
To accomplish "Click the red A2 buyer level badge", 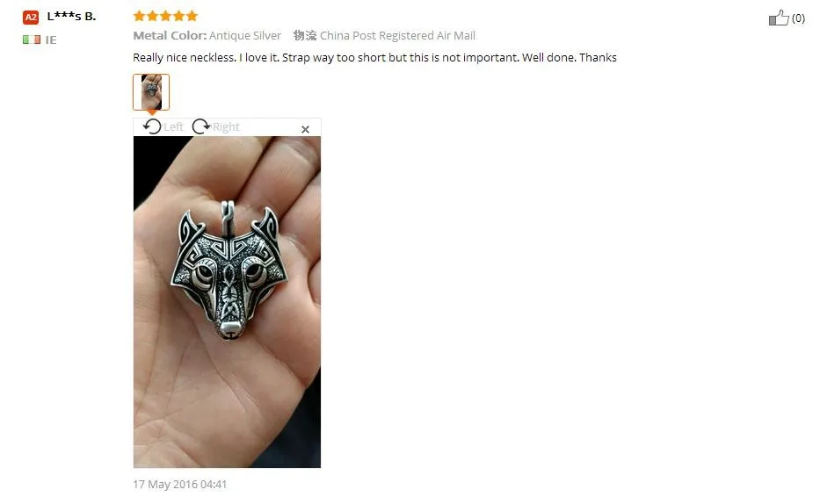I will (x=31, y=18).
